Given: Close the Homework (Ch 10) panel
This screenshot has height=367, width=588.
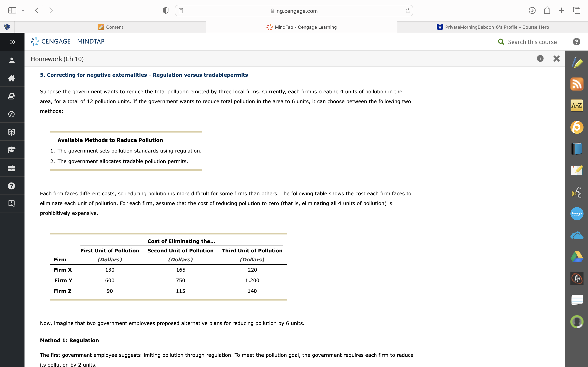Looking at the screenshot, I should [x=556, y=59].
